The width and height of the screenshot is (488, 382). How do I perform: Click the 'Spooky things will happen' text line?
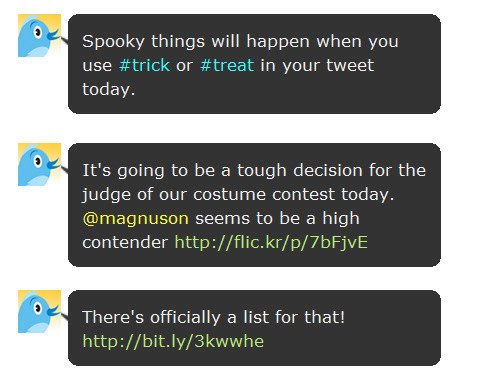(x=240, y=42)
